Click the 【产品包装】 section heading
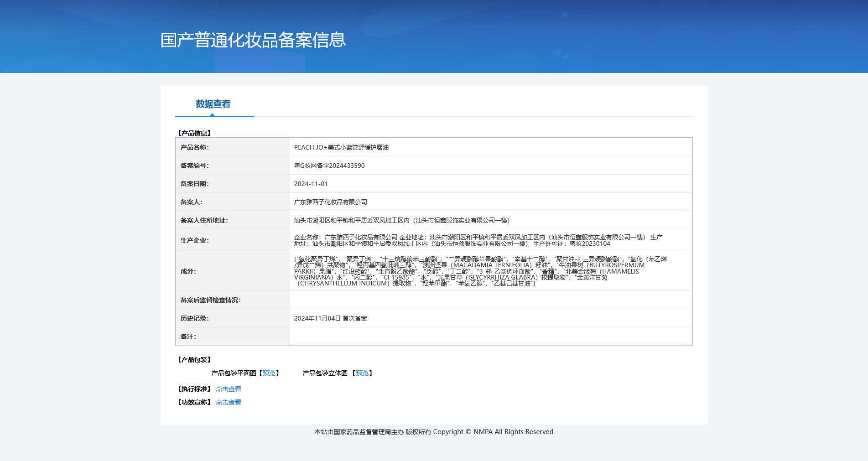This screenshot has height=461, width=868. (194, 360)
